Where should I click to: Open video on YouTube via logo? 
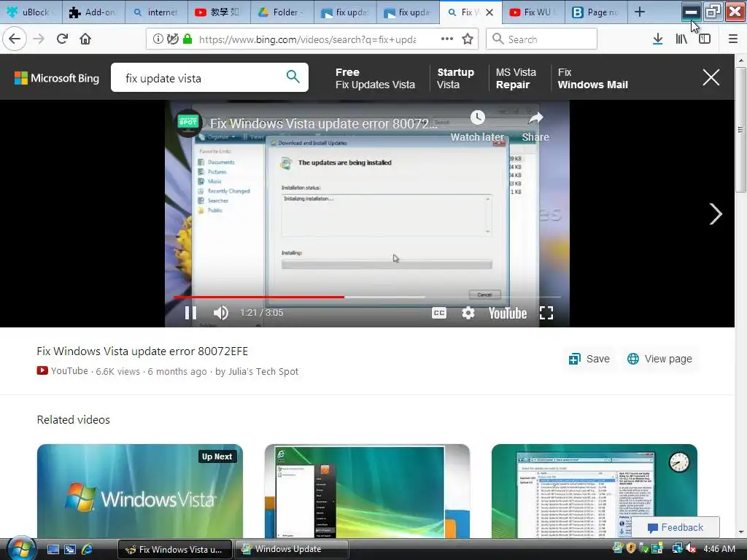(508, 313)
